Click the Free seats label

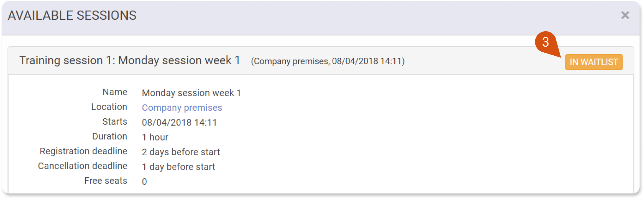[106, 181]
